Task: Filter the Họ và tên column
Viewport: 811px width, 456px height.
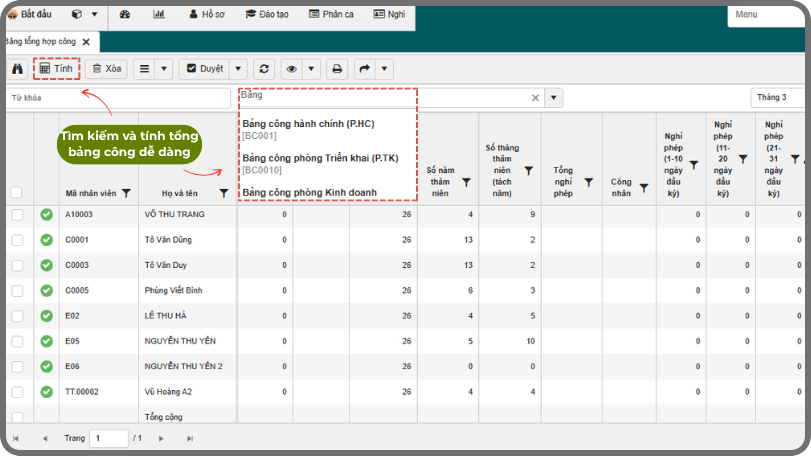Action: click(223, 193)
